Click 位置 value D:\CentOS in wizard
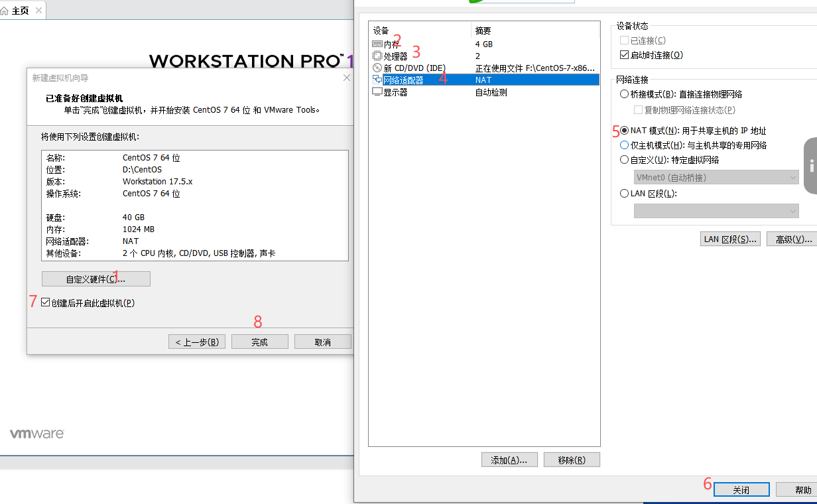The height and width of the screenshot is (504, 817). [142, 169]
